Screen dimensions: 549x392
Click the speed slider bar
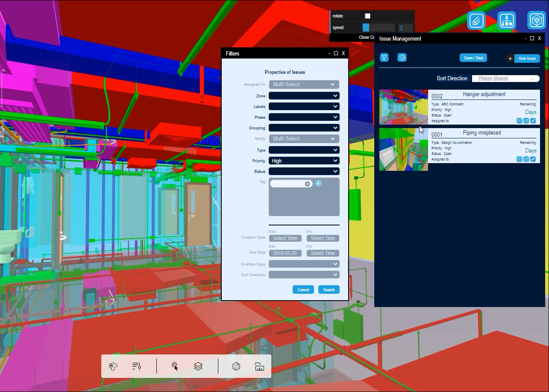[379, 28]
